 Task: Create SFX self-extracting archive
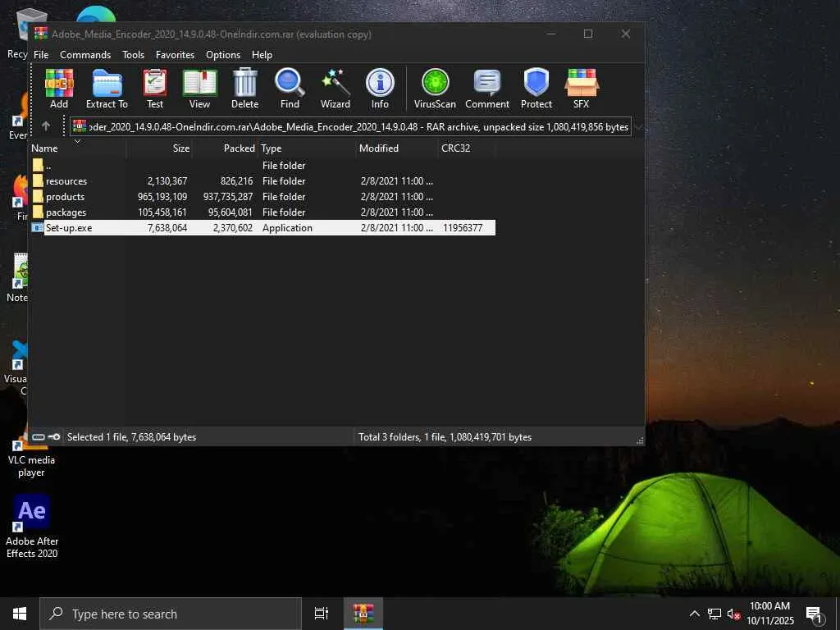582,89
